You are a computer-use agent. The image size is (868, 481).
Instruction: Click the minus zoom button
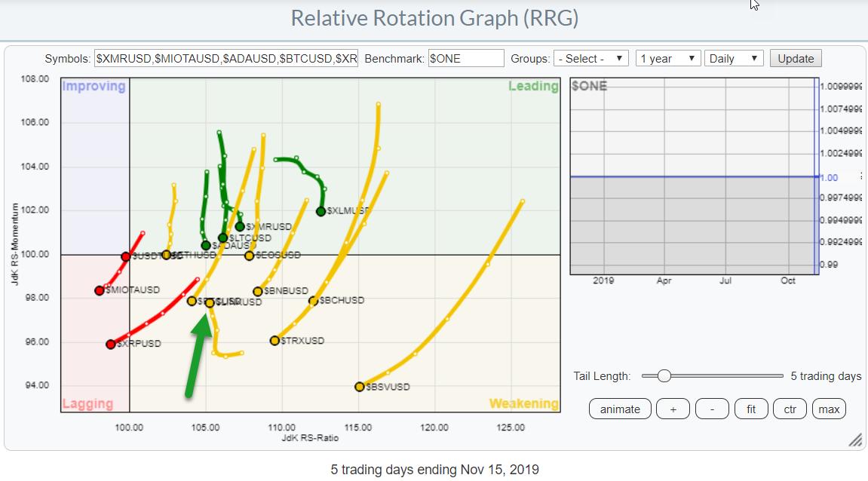713,409
